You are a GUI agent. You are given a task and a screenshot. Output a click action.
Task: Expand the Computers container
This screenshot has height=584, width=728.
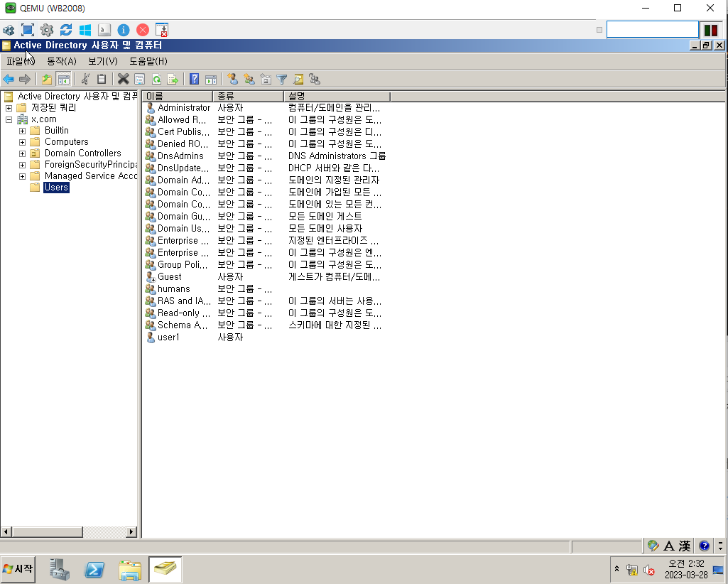[22, 142]
